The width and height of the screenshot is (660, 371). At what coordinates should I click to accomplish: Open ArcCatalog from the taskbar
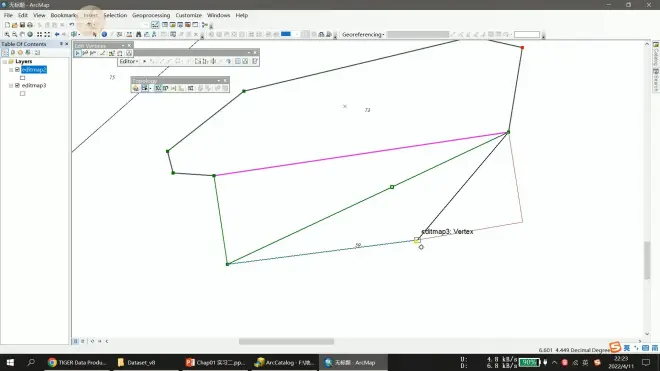click(x=285, y=362)
